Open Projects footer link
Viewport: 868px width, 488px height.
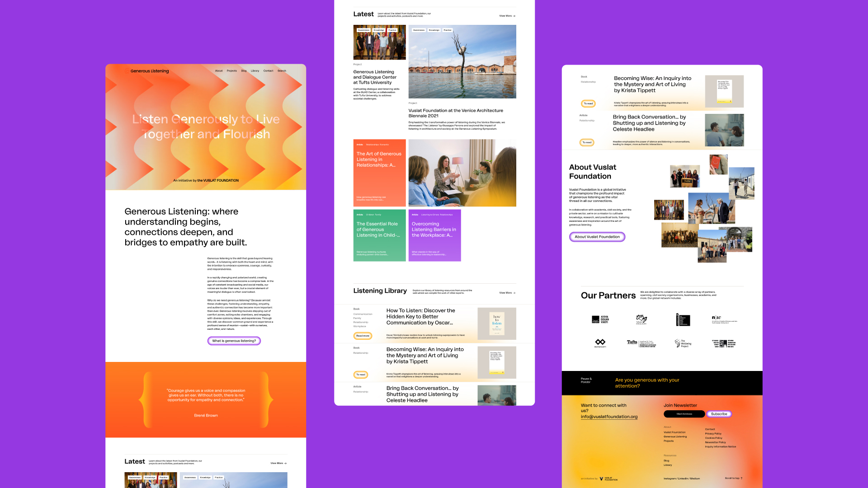(669, 441)
